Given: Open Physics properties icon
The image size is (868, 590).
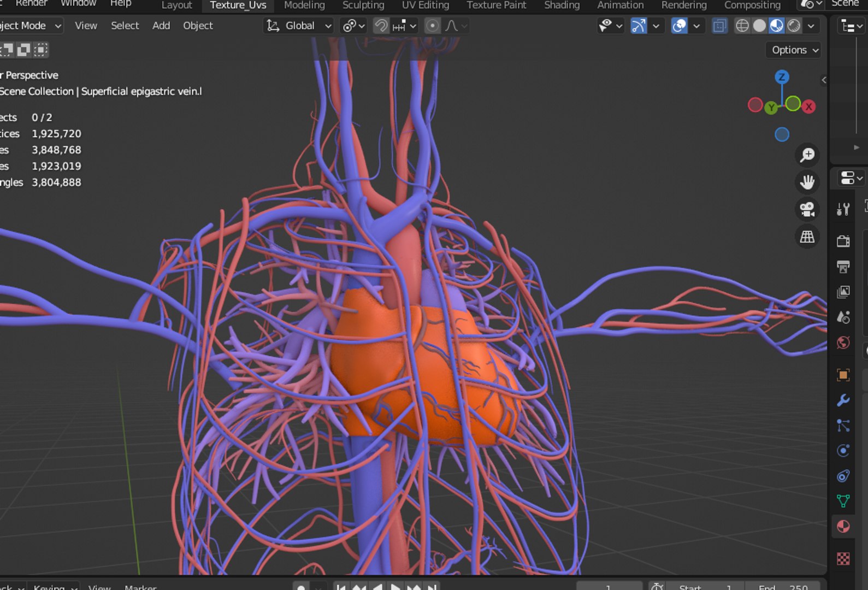Looking at the screenshot, I should (x=843, y=451).
